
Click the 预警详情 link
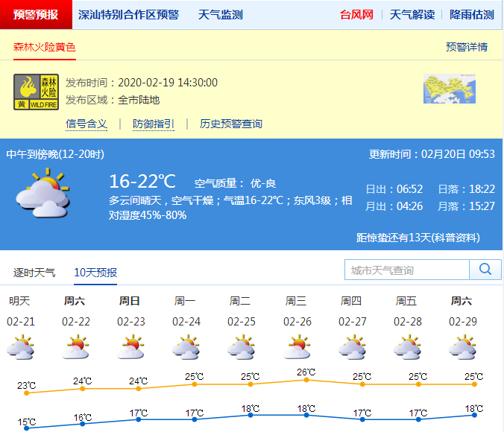pyautogui.click(x=467, y=47)
